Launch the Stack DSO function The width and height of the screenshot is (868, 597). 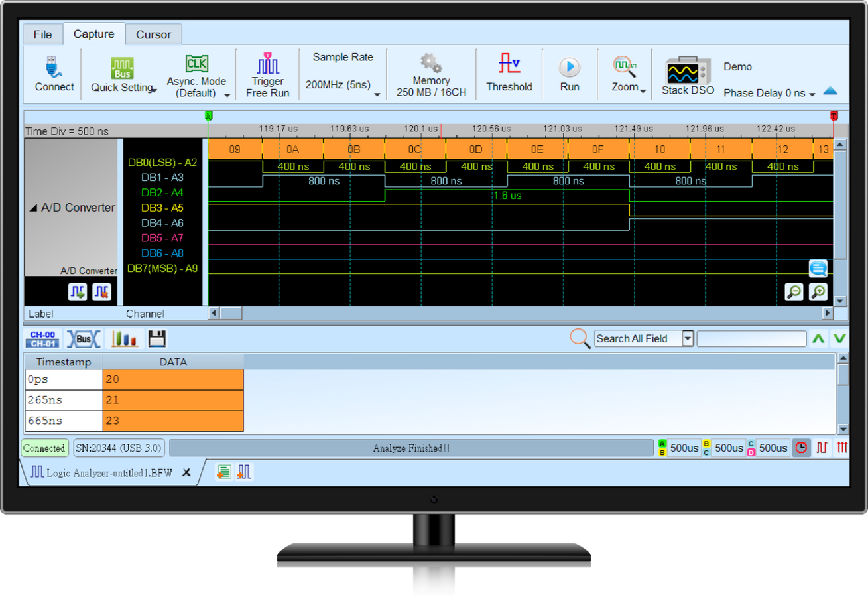tap(687, 73)
